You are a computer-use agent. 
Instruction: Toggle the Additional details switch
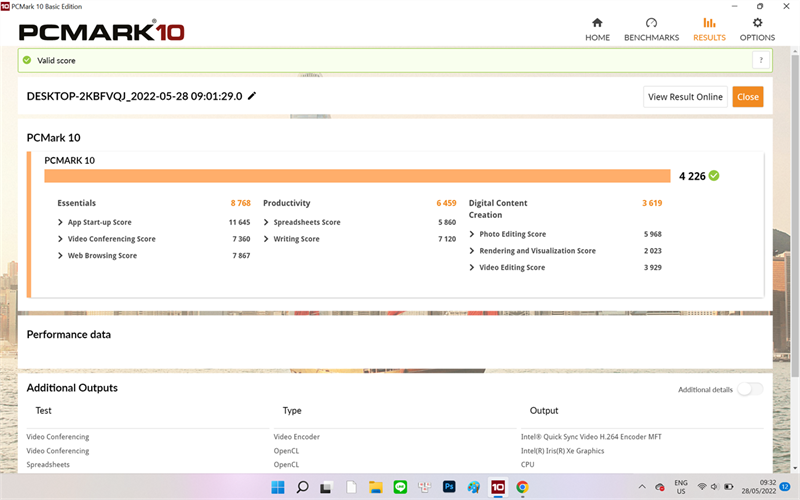[749, 389]
